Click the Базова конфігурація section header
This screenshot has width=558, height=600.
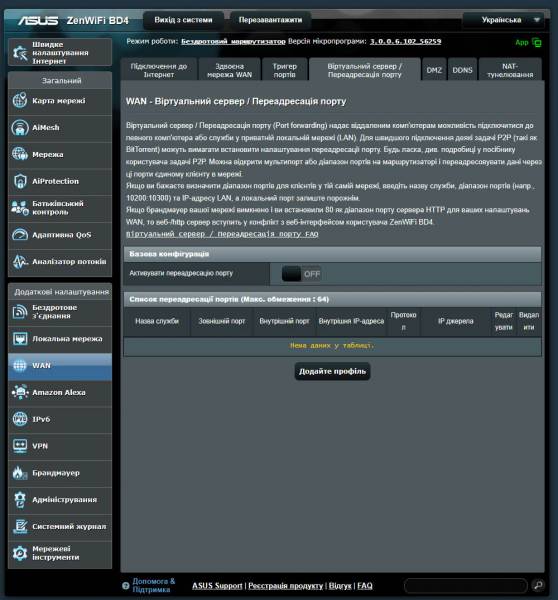pyautogui.click(x=332, y=254)
